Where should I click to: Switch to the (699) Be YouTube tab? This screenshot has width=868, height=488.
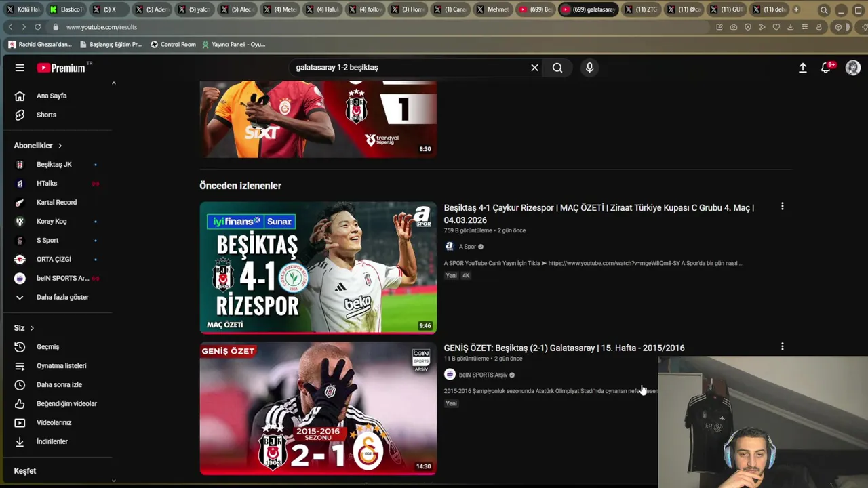pos(536,9)
